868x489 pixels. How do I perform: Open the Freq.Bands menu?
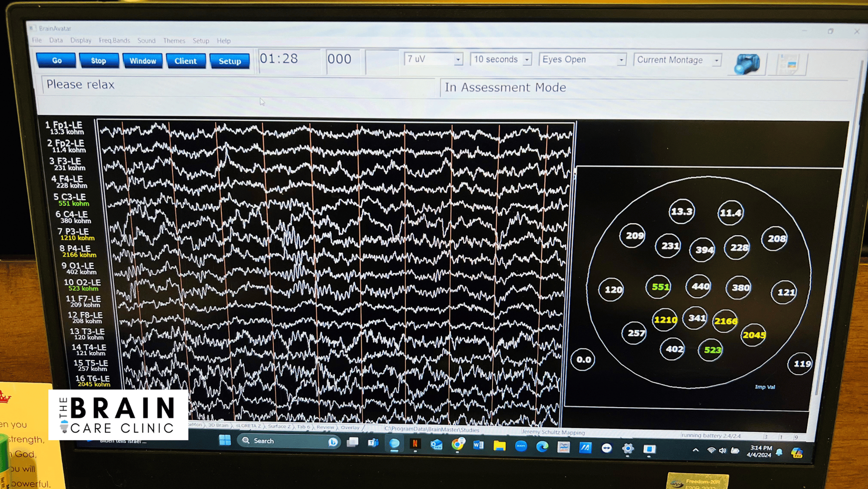click(114, 41)
